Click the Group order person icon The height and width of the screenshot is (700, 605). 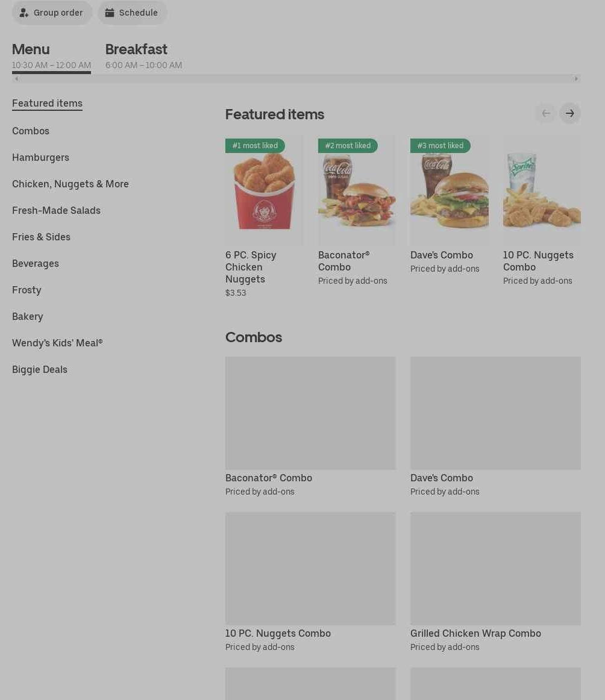24,13
